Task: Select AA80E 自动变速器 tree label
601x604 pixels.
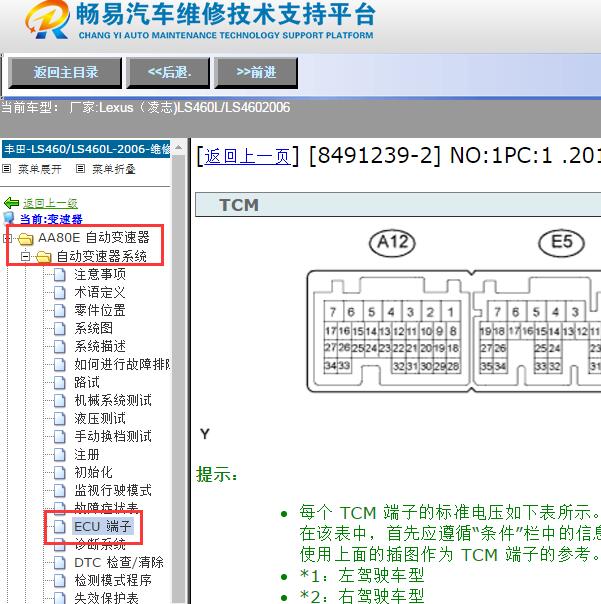Action: [x=94, y=237]
